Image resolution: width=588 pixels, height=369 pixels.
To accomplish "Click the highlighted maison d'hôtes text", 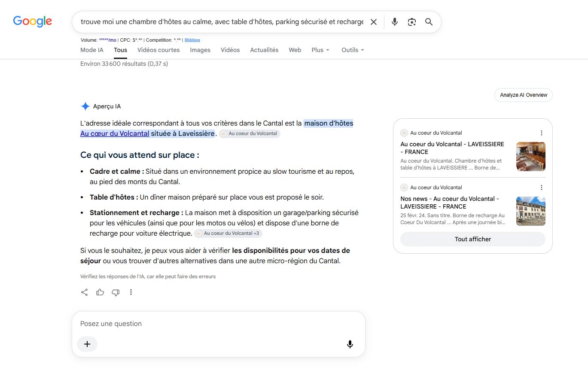I will pyautogui.click(x=329, y=123).
